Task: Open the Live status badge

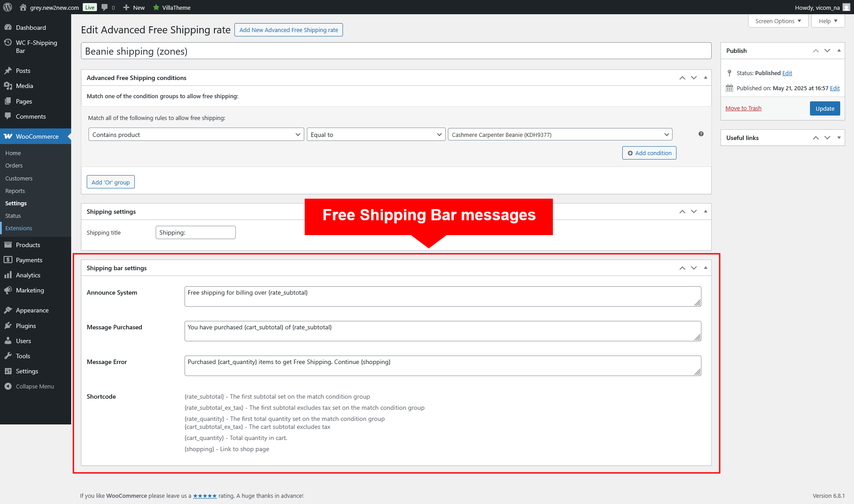Action: 90,8
